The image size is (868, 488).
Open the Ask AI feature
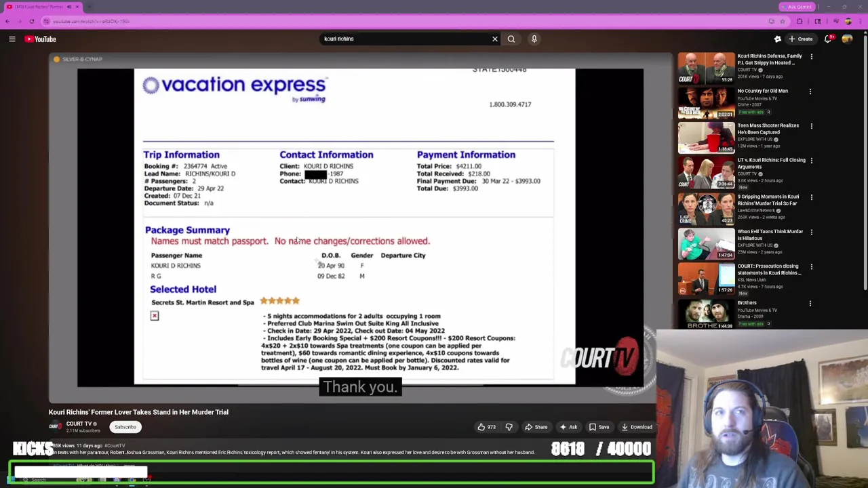(x=568, y=427)
